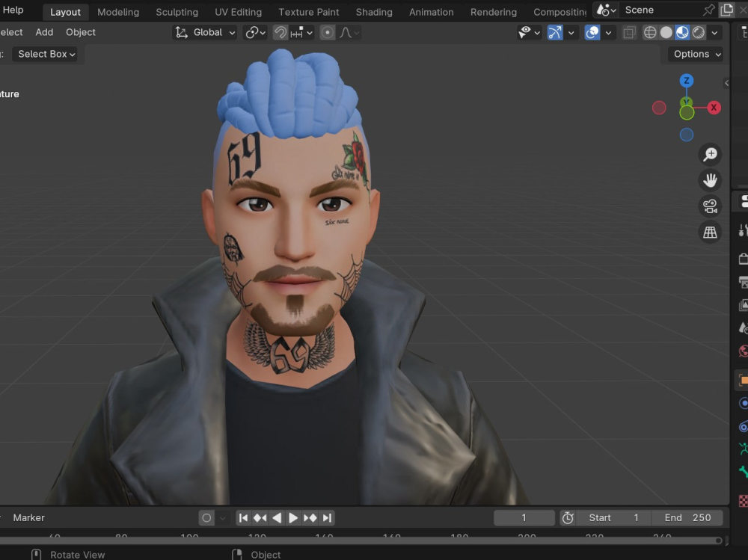This screenshot has height=560, width=748.
Task: Click the Zoom magnifier icon in viewport sidebar
Action: tap(710, 154)
